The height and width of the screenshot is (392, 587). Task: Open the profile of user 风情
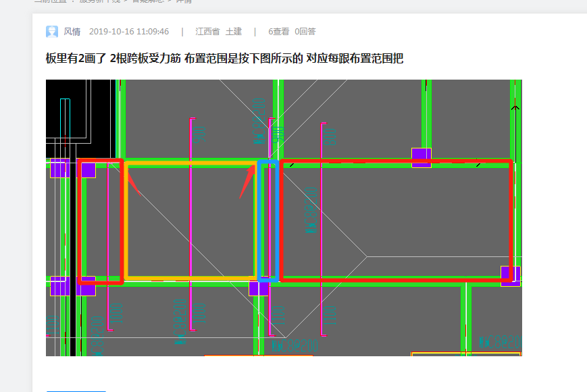click(x=72, y=32)
